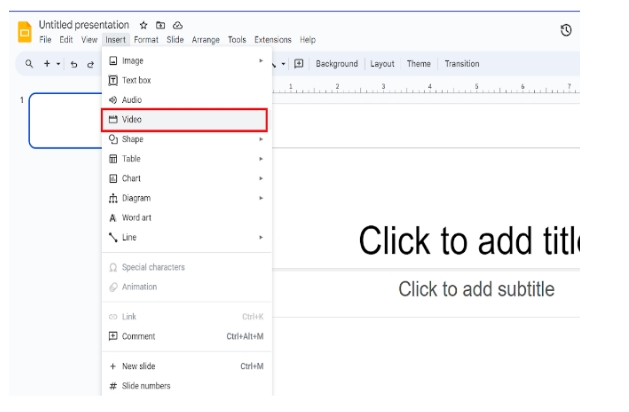
Task: Open the Layout options
Action: [x=382, y=64]
